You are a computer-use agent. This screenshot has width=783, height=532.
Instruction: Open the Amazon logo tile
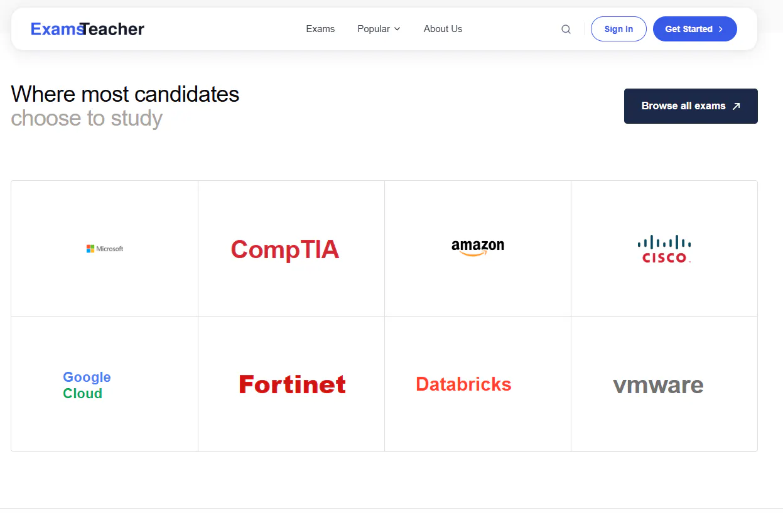click(x=478, y=249)
